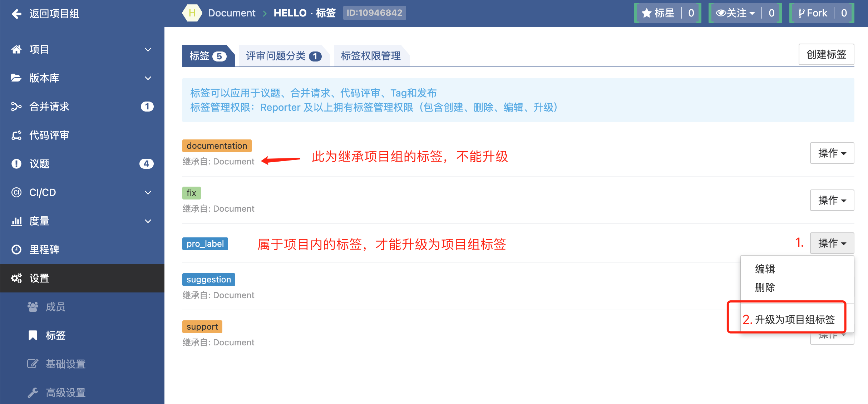Click the bar chart icon for 度量
868x404 pixels.
pyautogui.click(x=16, y=221)
